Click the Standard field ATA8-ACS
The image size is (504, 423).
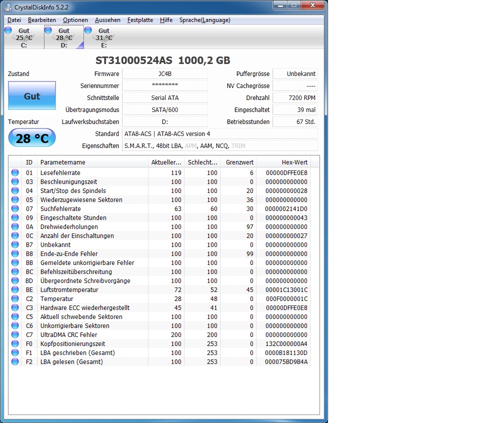pos(220,133)
